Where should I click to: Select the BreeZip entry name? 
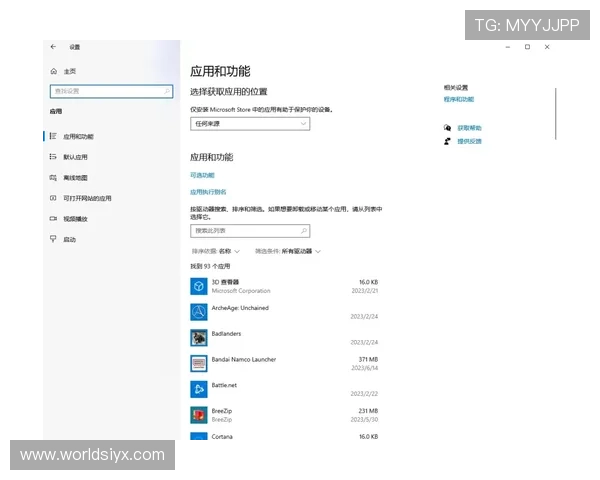click(222, 411)
